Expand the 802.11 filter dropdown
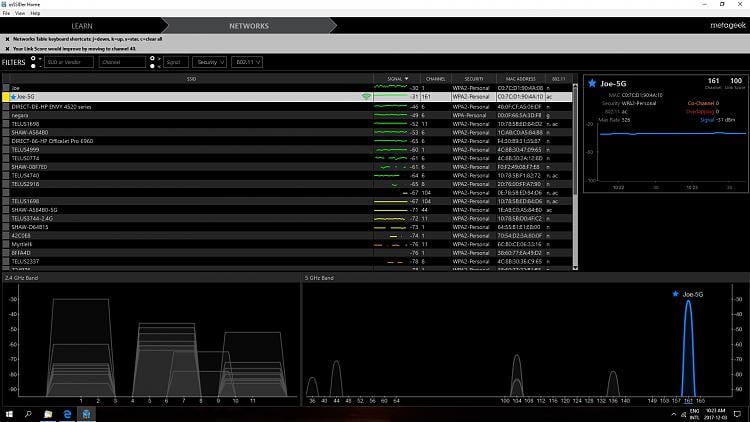The height and width of the screenshot is (422, 750). tap(246, 62)
